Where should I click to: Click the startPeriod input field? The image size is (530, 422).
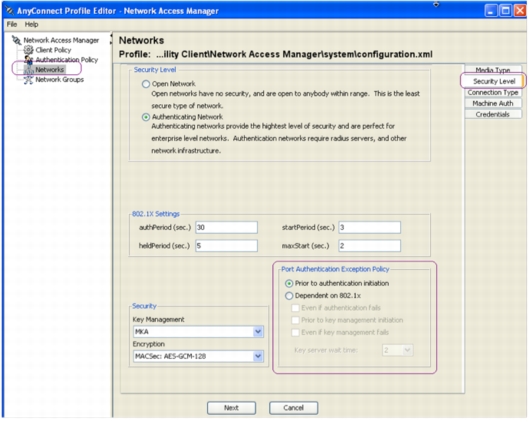[370, 228]
